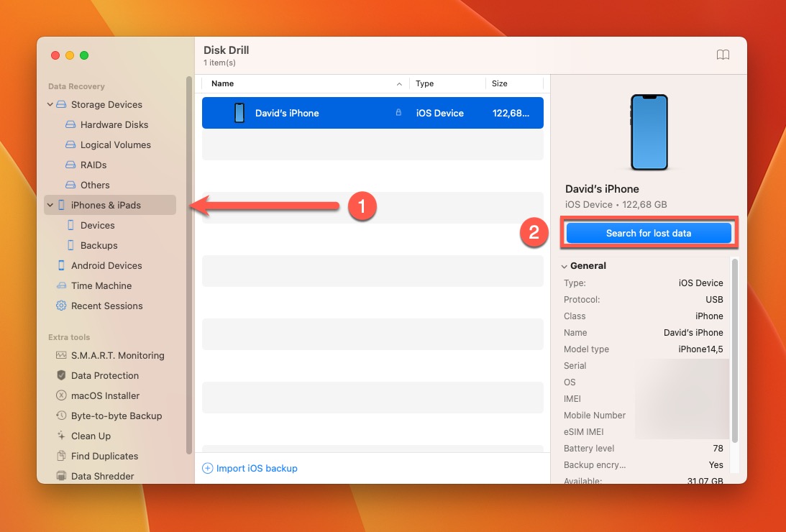Click the plus icon beside Import iOS backup

tap(207, 469)
